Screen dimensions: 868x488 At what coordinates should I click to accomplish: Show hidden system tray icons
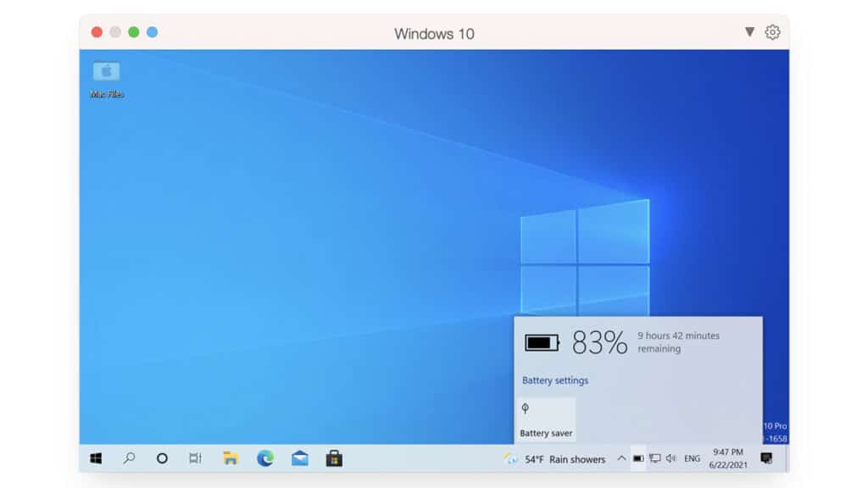pyautogui.click(x=621, y=458)
